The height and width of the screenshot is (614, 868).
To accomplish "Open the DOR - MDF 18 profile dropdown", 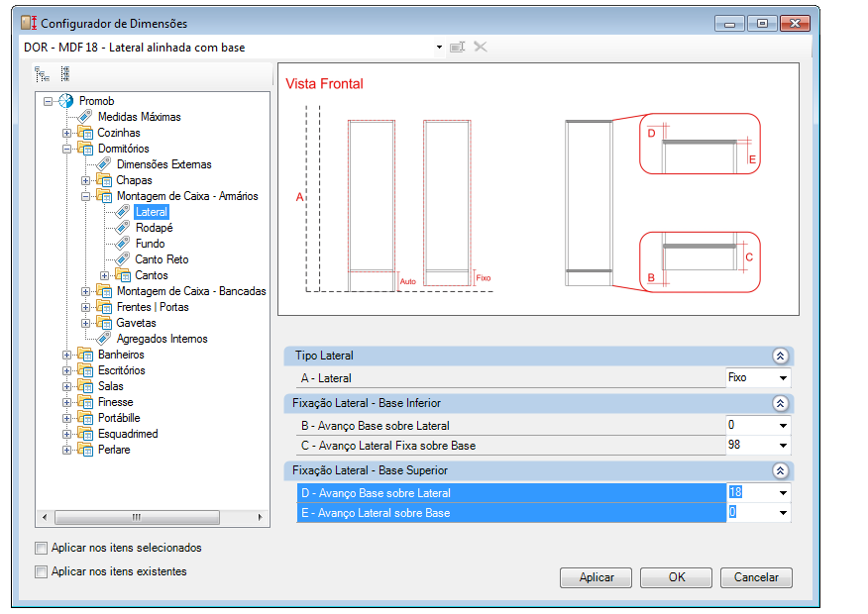I will click(x=439, y=48).
